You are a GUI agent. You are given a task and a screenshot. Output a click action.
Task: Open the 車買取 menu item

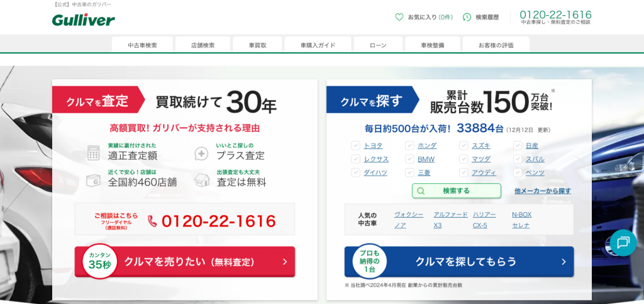point(257,45)
